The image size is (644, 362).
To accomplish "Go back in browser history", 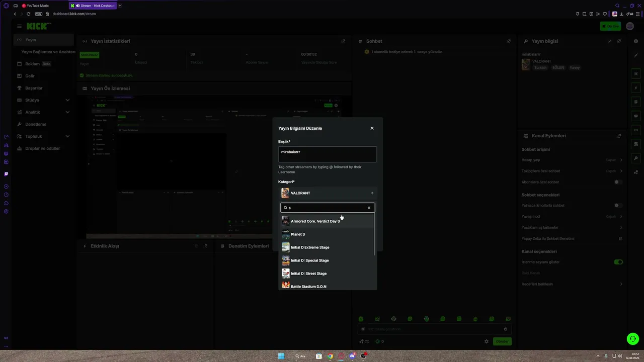I will click(15, 14).
